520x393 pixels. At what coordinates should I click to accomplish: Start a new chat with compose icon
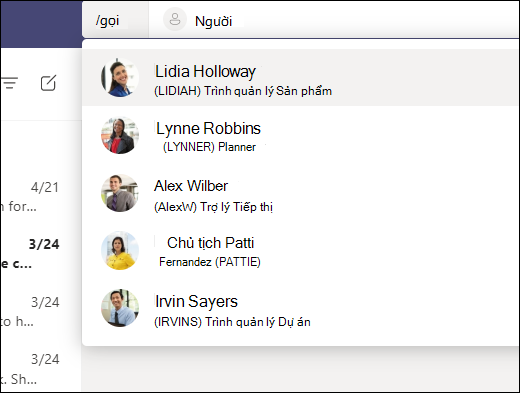(x=48, y=83)
